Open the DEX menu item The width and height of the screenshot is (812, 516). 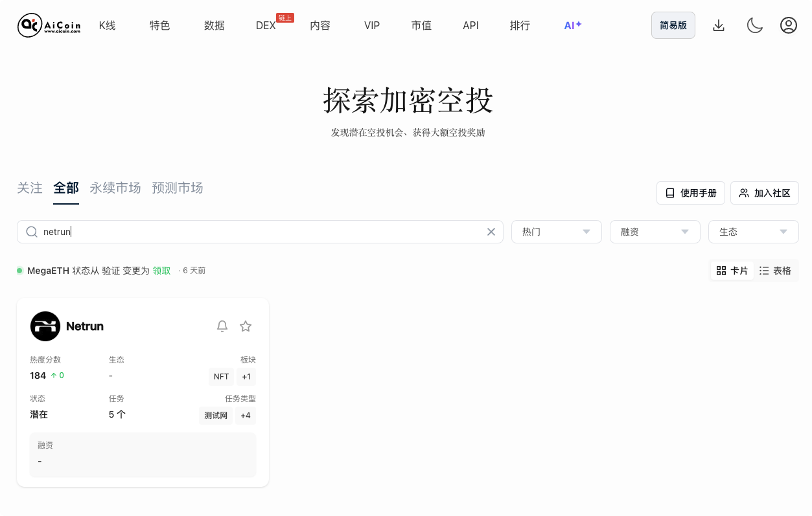[x=266, y=26]
